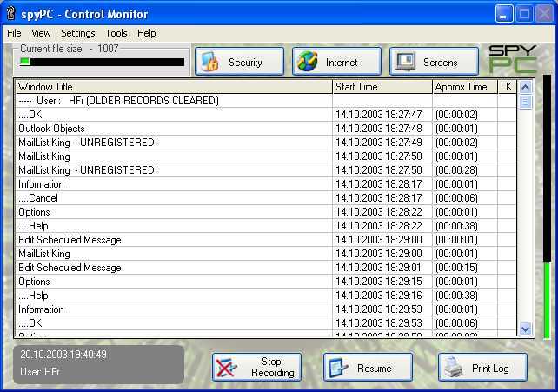Select the '....Cancel' row
558x392 pixels.
pyautogui.click(x=266, y=198)
